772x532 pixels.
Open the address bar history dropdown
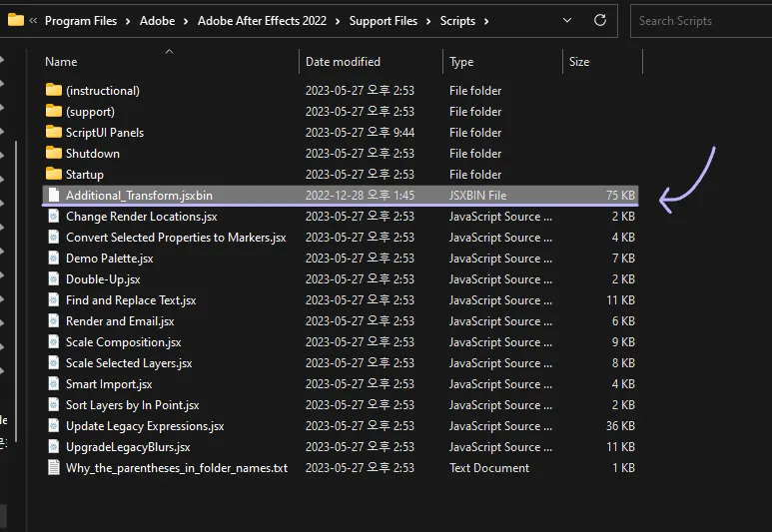(x=567, y=20)
